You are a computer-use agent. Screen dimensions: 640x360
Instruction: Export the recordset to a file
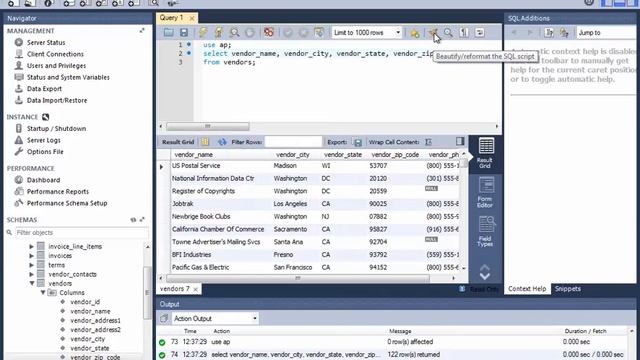[x=358, y=142]
